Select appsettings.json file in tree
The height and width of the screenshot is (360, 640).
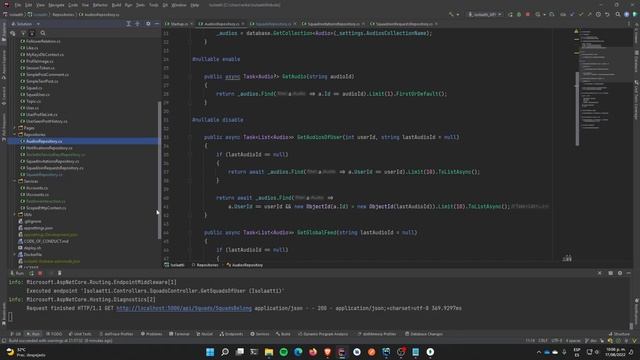[x=38, y=228]
